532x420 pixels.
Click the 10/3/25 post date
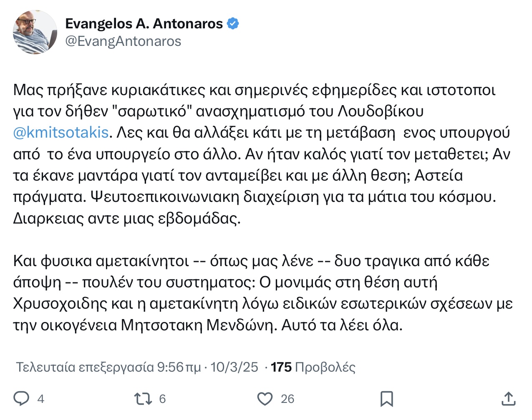(x=234, y=367)
